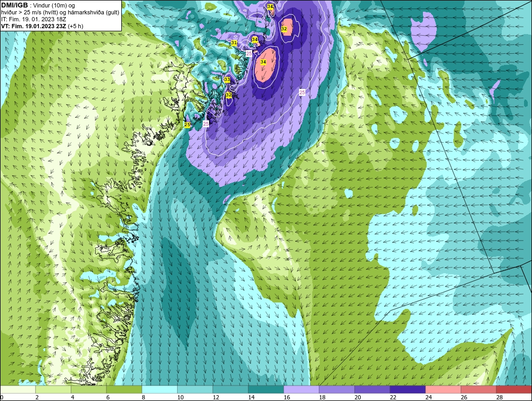Click the legend scale value 28

500,397
